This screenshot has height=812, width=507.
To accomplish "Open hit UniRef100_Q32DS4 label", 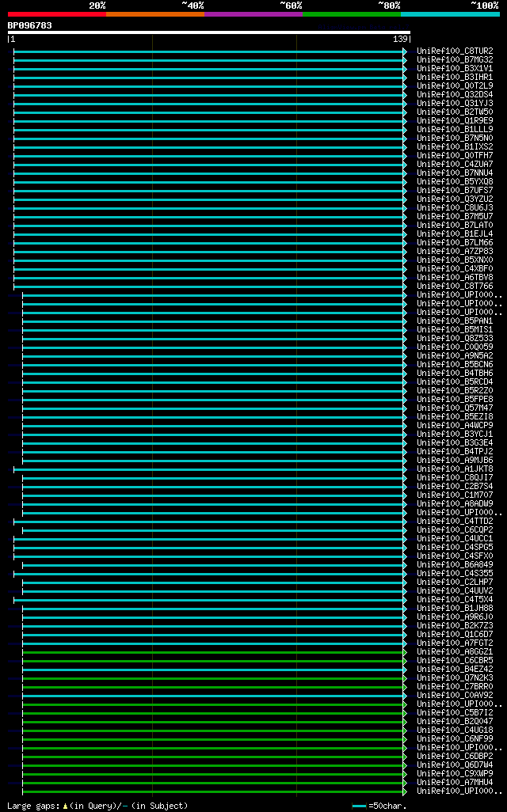I will pyautogui.click(x=456, y=95).
